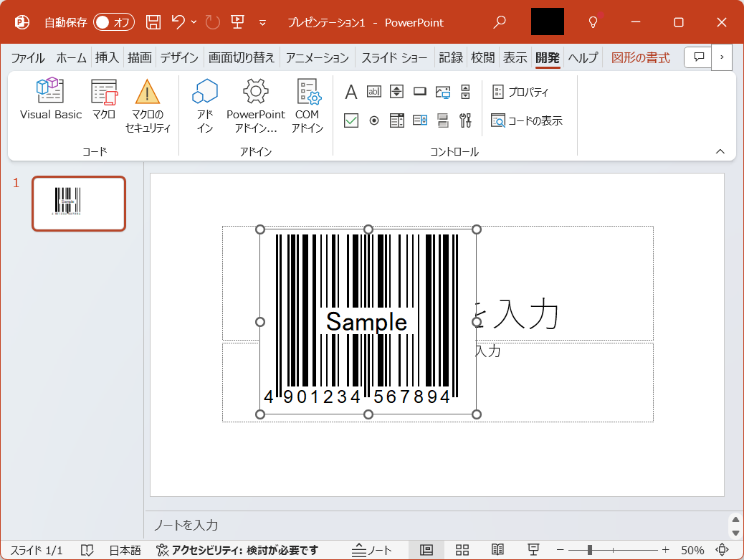Switch to the 画面切り替え tab
Image resolution: width=744 pixels, height=560 pixels.
[x=242, y=58]
